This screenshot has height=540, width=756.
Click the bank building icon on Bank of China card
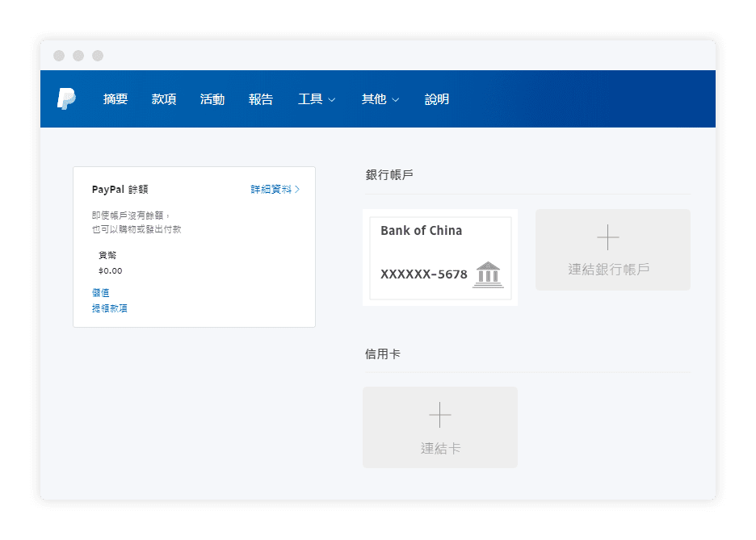(x=488, y=274)
